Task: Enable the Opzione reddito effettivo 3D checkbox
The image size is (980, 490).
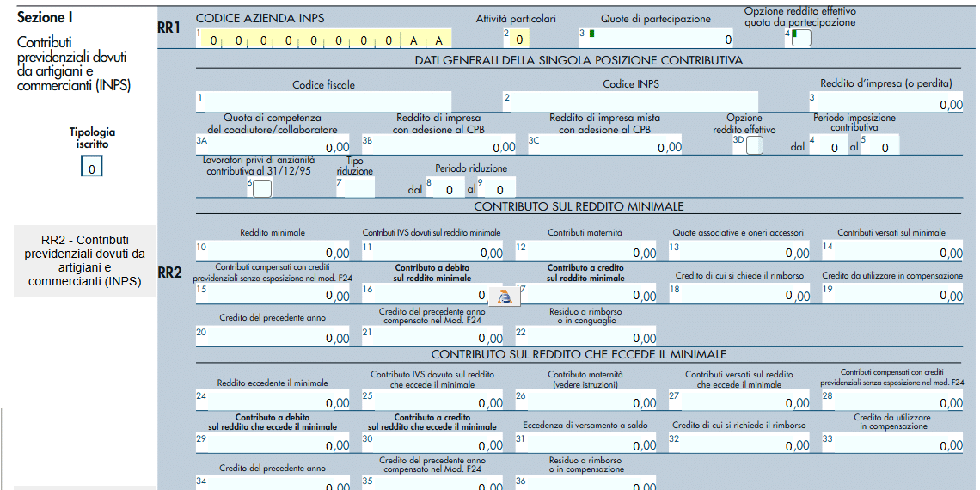Action: point(755,145)
